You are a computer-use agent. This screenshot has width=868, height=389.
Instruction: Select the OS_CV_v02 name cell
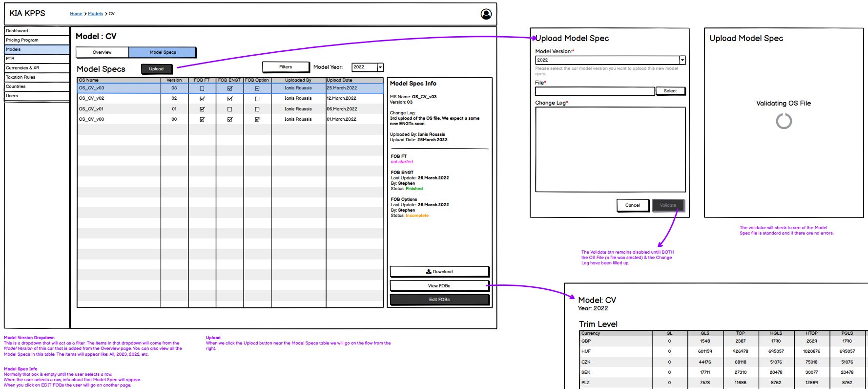119,99
